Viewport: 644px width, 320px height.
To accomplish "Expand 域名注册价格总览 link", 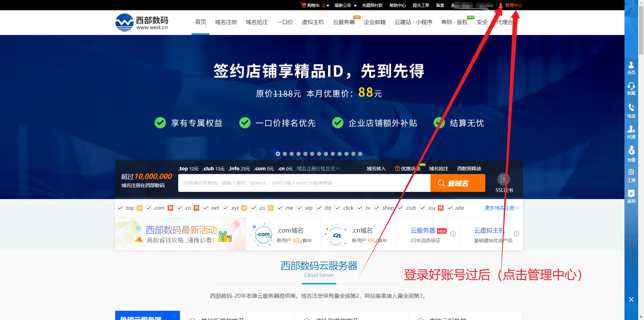I will (318, 169).
